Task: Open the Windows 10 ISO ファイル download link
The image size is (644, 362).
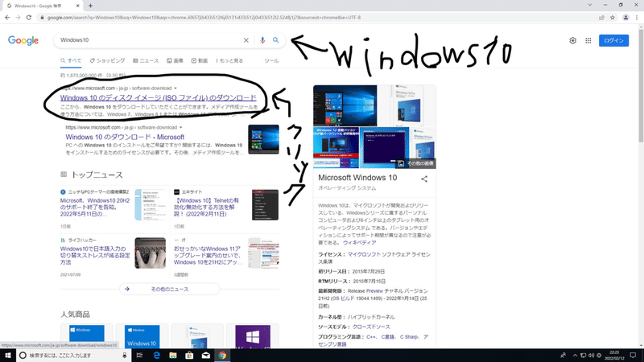Action: (x=158, y=97)
